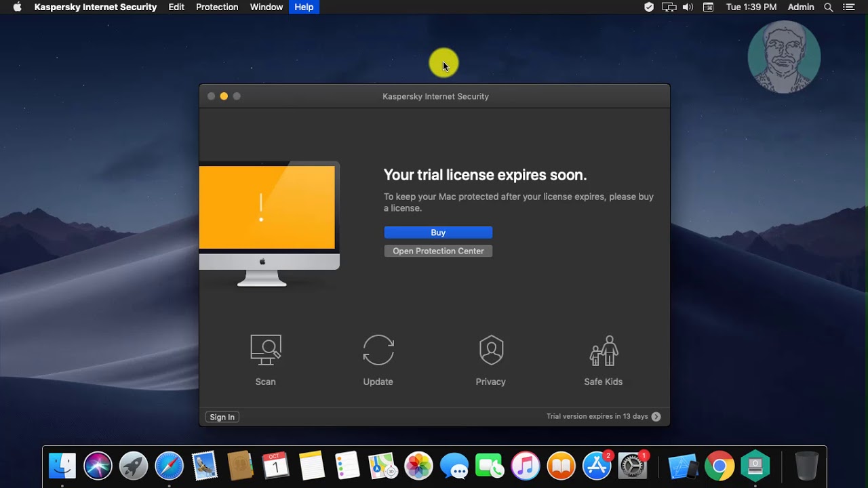This screenshot has height=488, width=868.
Task: Open App Store in the Dock
Action: 597,466
